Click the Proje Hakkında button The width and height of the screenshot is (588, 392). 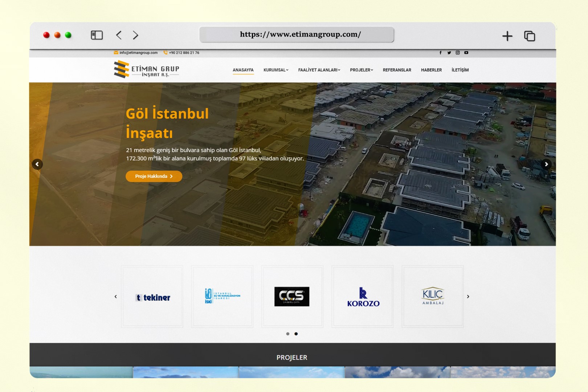pos(154,176)
